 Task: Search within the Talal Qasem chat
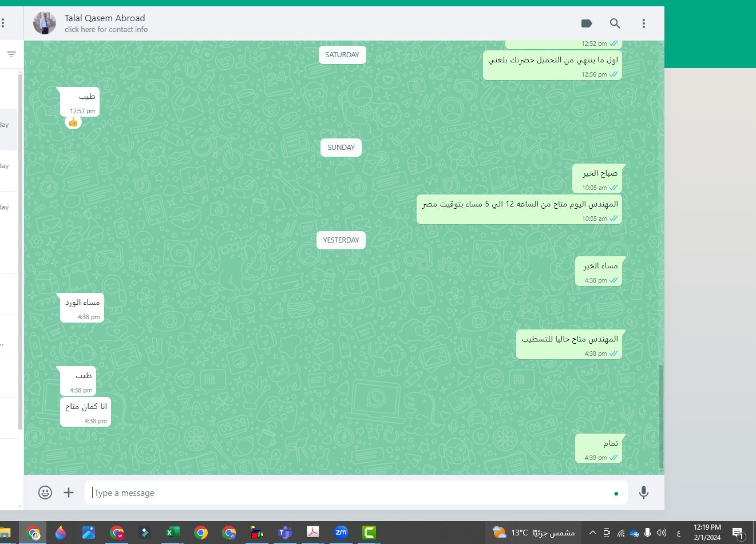click(x=615, y=23)
